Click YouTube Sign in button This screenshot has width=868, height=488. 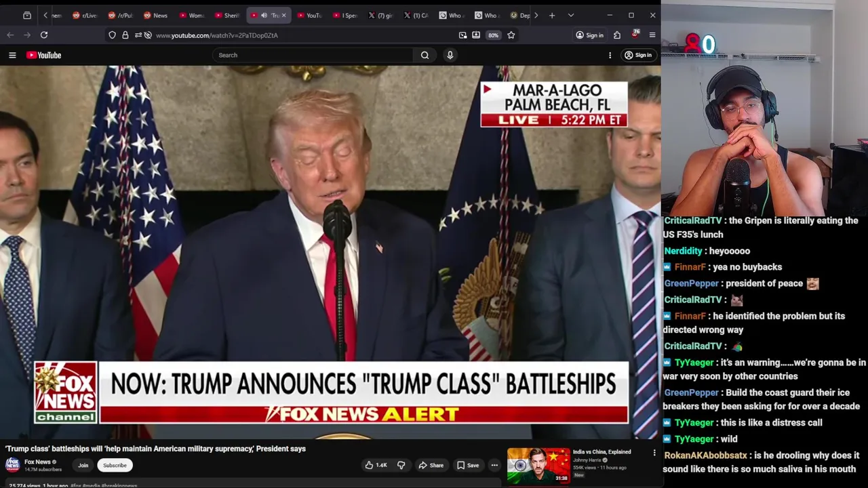pyautogui.click(x=638, y=56)
